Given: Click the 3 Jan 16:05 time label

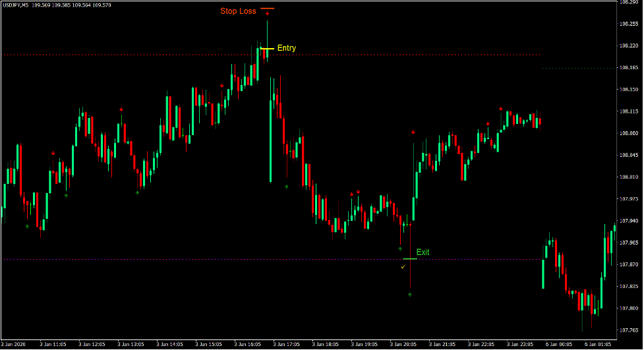Looking at the screenshot, I should (x=248, y=344).
